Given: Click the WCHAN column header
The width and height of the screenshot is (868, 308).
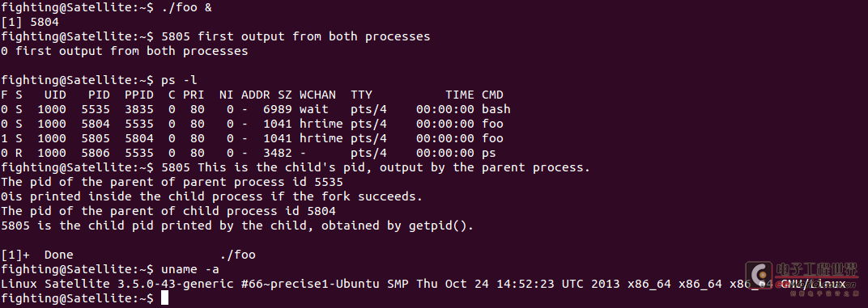Looking at the screenshot, I should point(317,95).
